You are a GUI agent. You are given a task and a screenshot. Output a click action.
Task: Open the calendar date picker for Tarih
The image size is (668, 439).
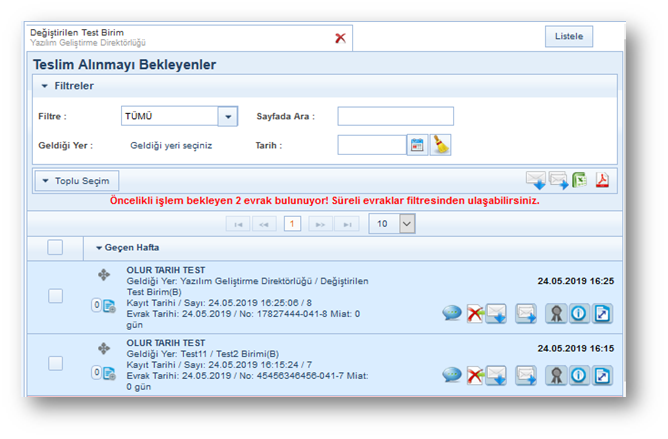pyautogui.click(x=418, y=145)
